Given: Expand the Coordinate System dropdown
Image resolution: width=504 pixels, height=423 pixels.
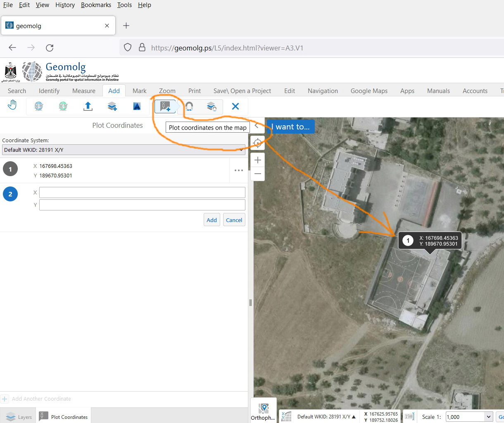Looking at the screenshot, I should point(124,150).
